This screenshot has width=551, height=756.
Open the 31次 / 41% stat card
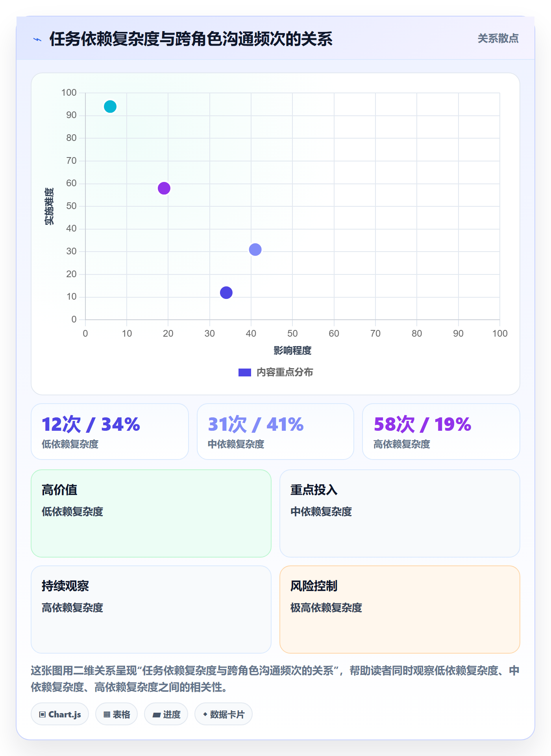[x=275, y=432]
